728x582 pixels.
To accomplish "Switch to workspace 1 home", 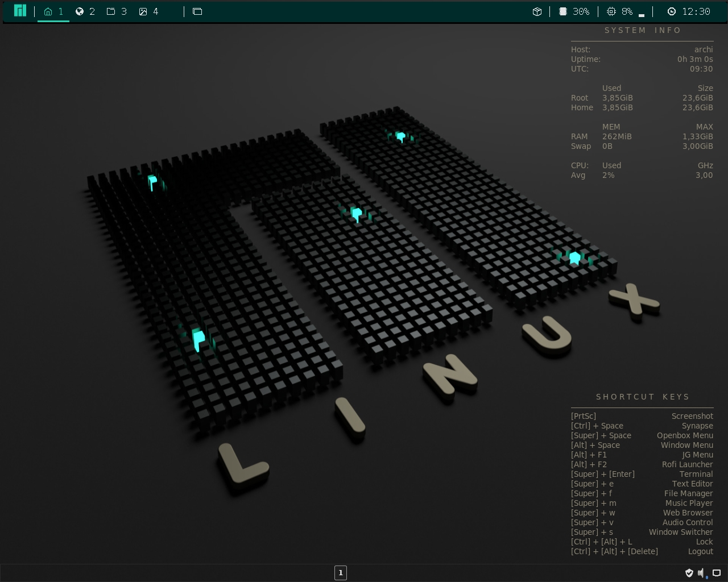I will [53, 11].
